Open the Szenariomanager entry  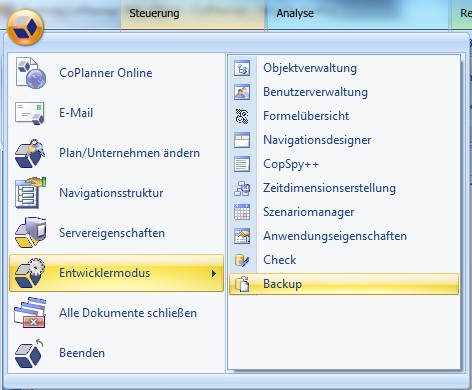344,212
